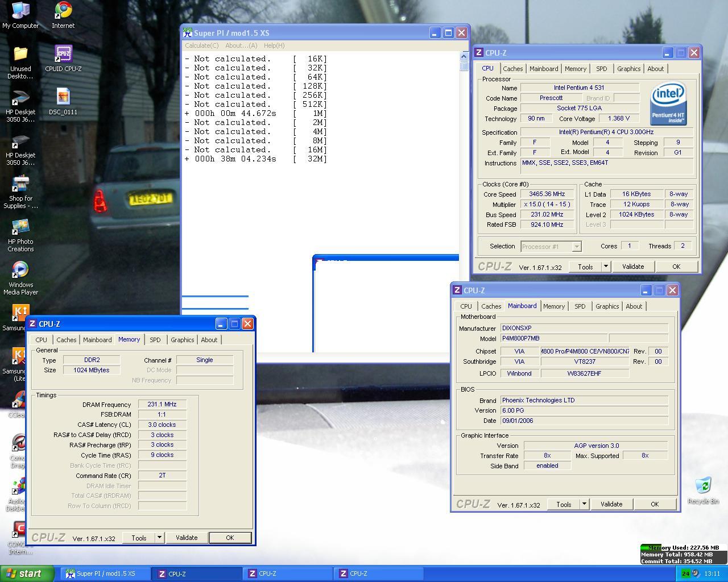Click the Intel Pentium 4 HT logo
728x582 pixels.
[x=668, y=103]
